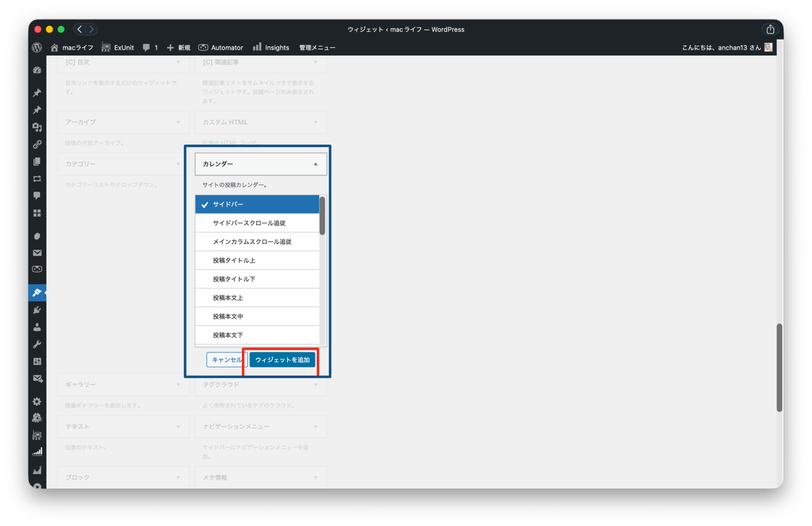Expand the ナビゲーションメニュー widget arrow

[315, 427]
